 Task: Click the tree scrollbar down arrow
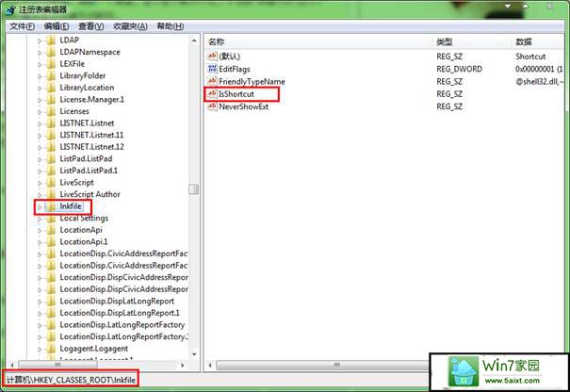(194, 354)
